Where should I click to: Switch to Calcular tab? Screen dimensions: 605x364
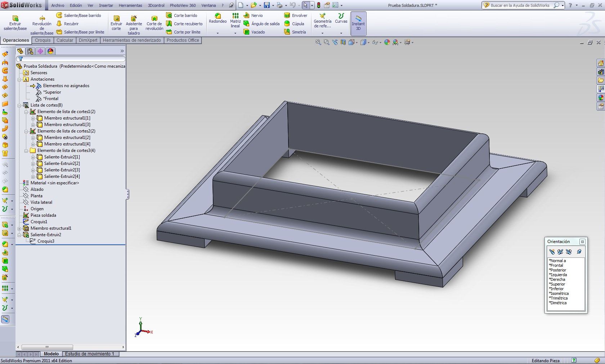tap(65, 40)
